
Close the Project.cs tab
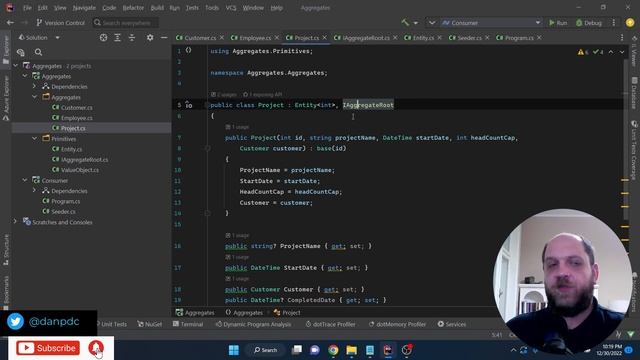325,38
